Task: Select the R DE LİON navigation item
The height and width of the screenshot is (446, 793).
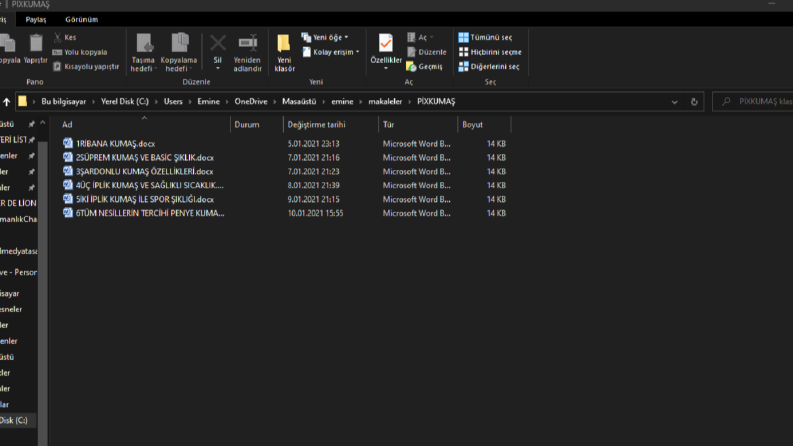Action: tap(18, 203)
